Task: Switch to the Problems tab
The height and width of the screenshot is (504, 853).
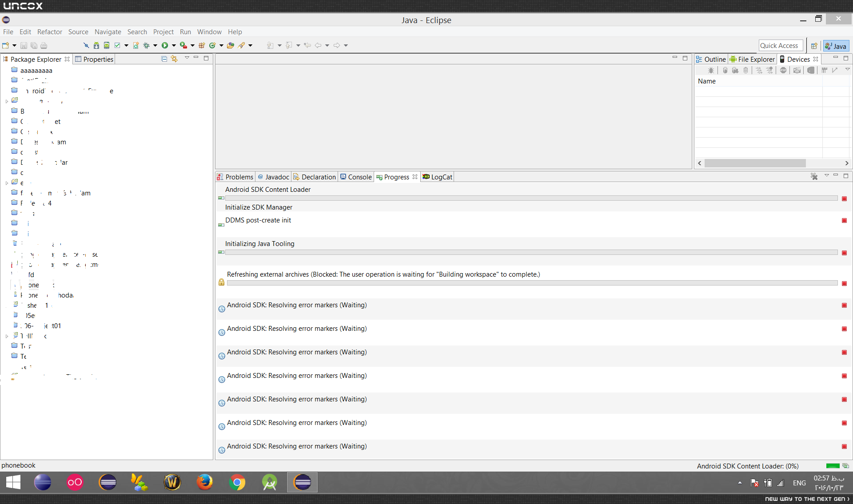Action: 235,177
